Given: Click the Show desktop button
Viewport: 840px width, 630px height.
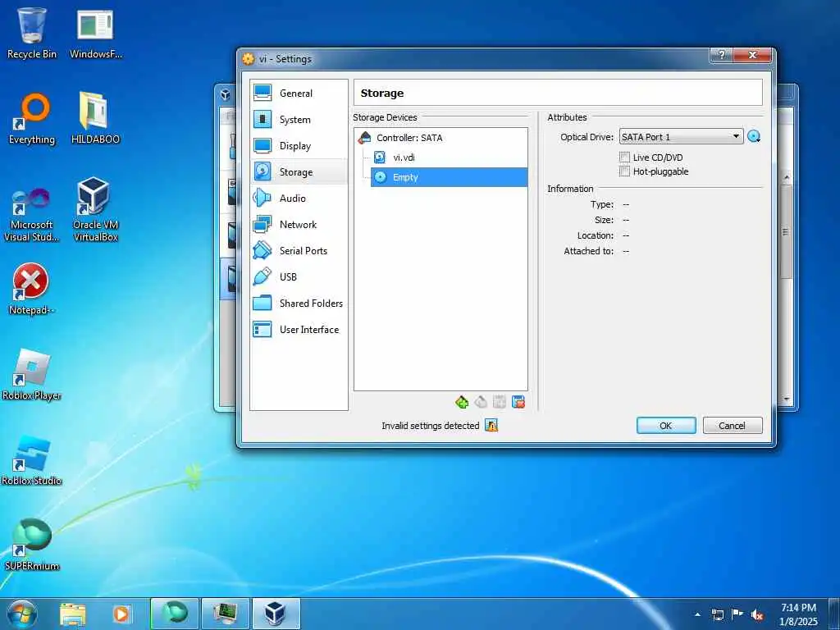Looking at the screenshot, I should click(x=834, y=614).
